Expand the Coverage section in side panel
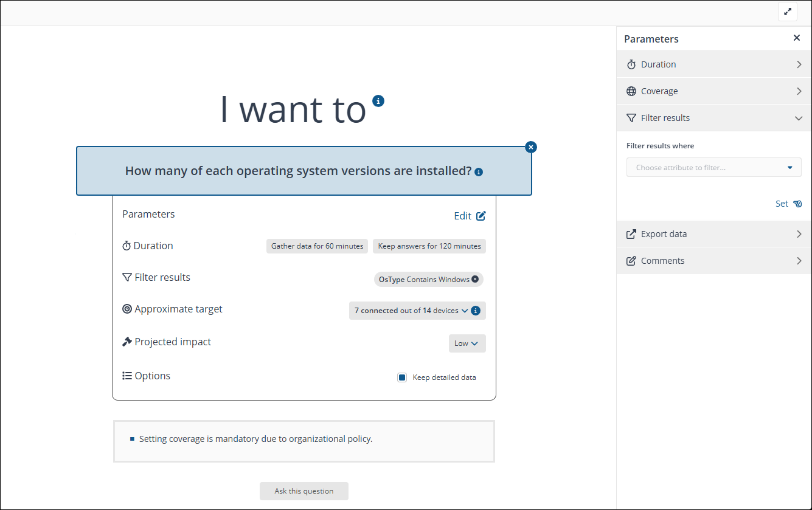The width and height of the screenshot is (812, 510). pos(713,91)
